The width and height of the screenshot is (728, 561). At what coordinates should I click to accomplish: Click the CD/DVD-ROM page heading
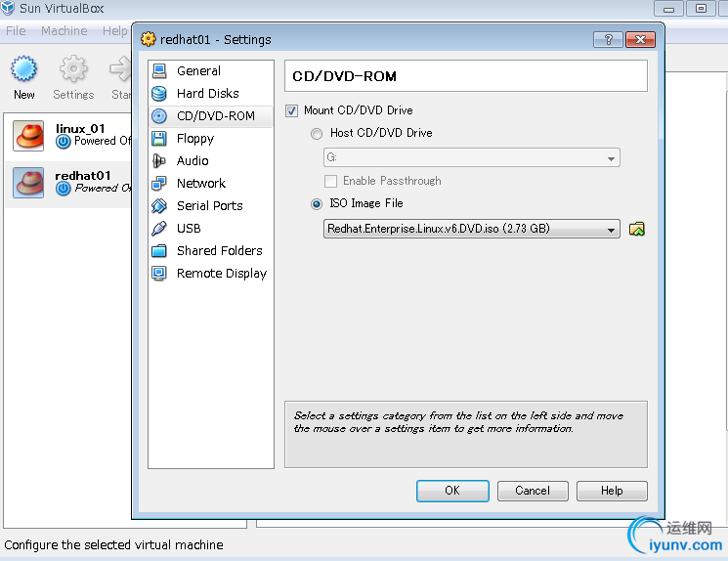345,76
